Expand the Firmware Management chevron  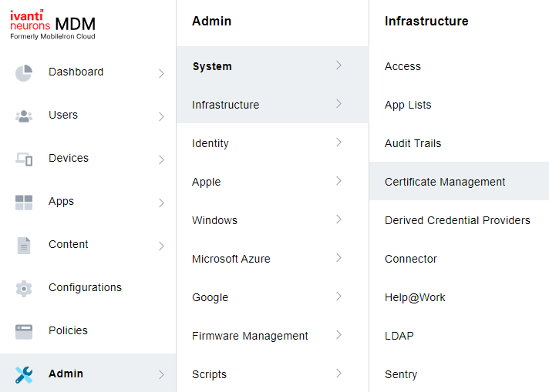(338, 335)
